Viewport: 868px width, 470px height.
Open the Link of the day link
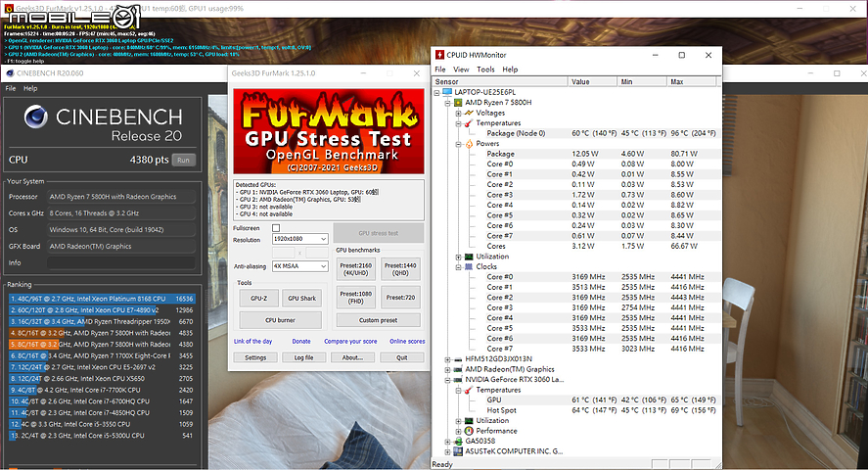(253, 341)
